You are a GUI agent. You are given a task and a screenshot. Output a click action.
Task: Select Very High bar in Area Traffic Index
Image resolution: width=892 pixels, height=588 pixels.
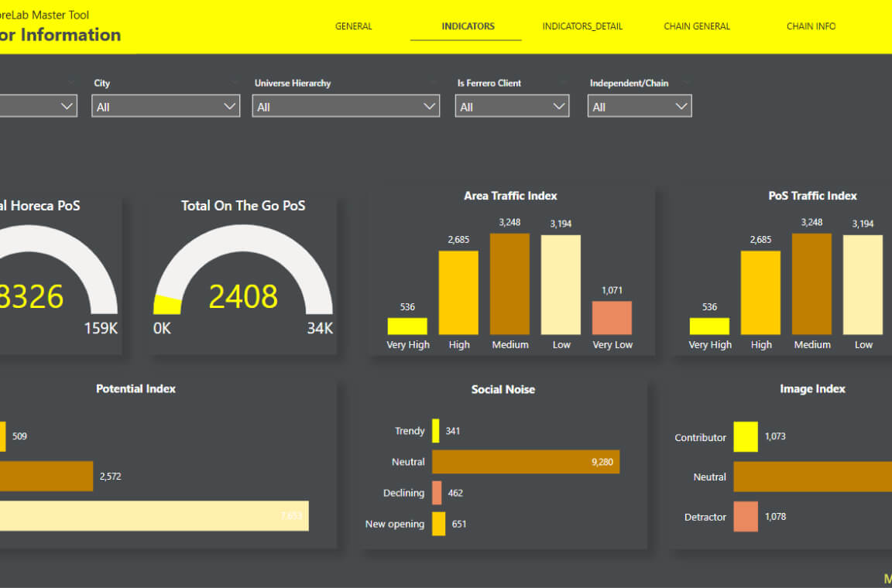407,326
